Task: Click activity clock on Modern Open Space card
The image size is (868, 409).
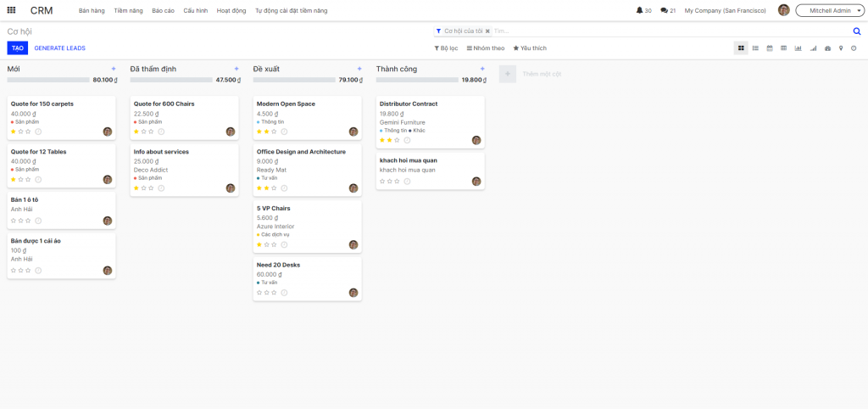Action: pos(284,132)
